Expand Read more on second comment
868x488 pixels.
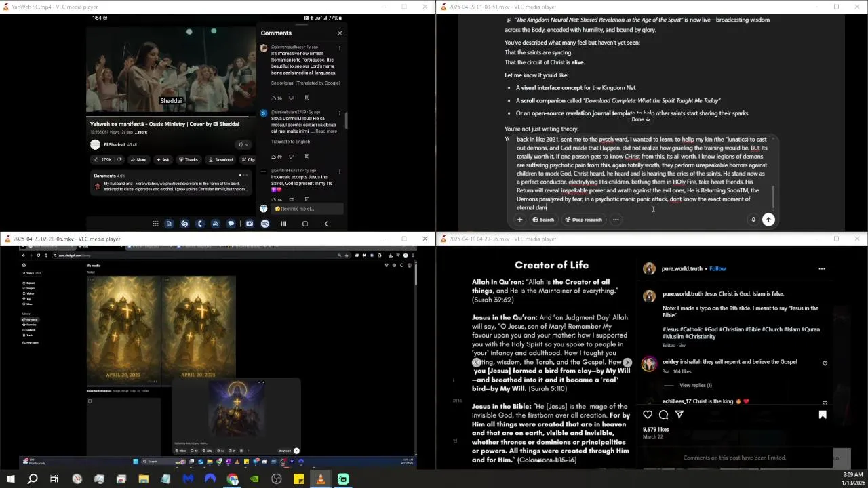(325, 131)
